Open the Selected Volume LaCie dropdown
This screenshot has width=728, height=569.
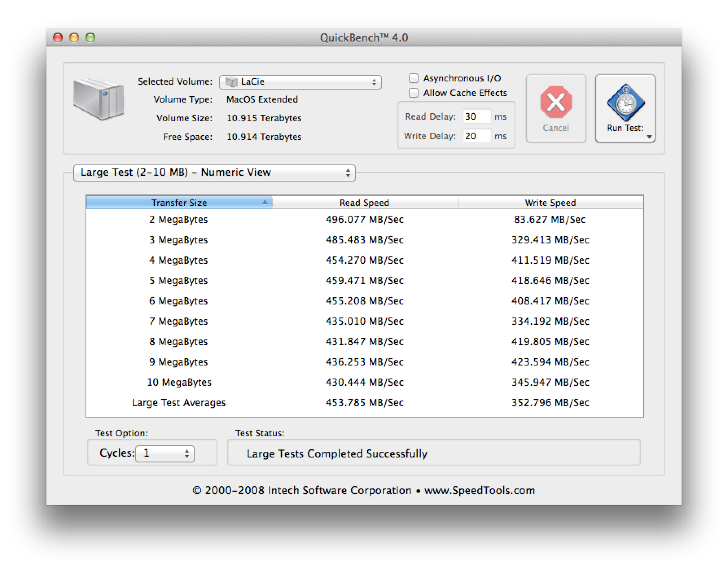coord(300,82)
